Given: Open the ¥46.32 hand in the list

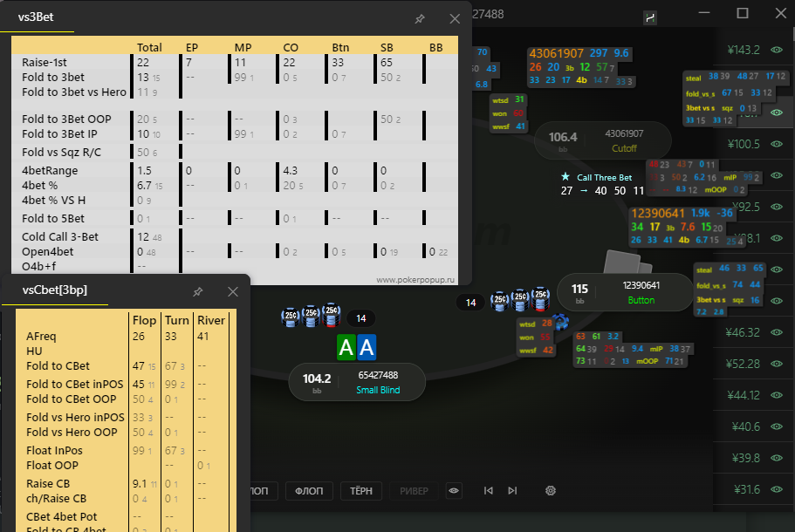Looking at the screenshot, I should (x=743, y=332).
